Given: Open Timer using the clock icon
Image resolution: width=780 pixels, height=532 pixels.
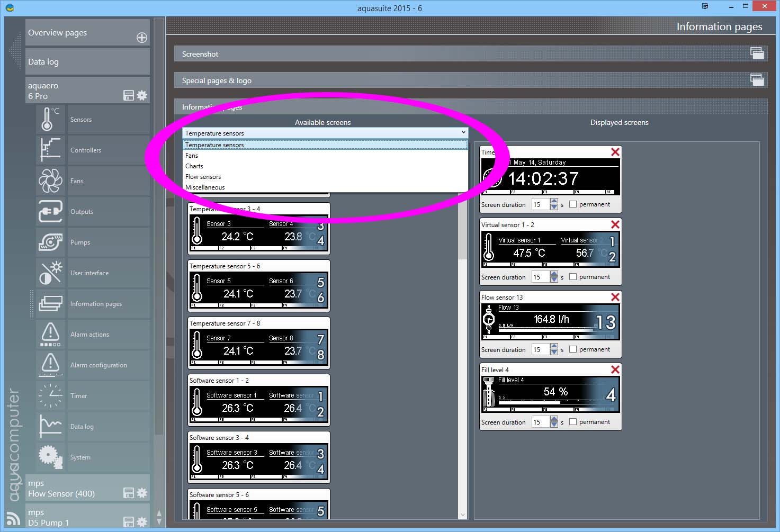Looking at the screenshot, I should click(x=50, y=396).
